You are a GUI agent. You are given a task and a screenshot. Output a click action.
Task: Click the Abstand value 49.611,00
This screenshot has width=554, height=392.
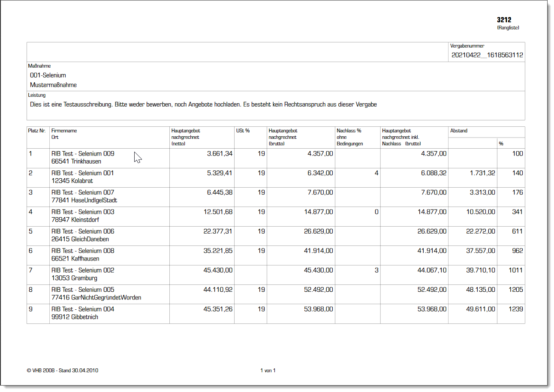click(x=480, y=309)
